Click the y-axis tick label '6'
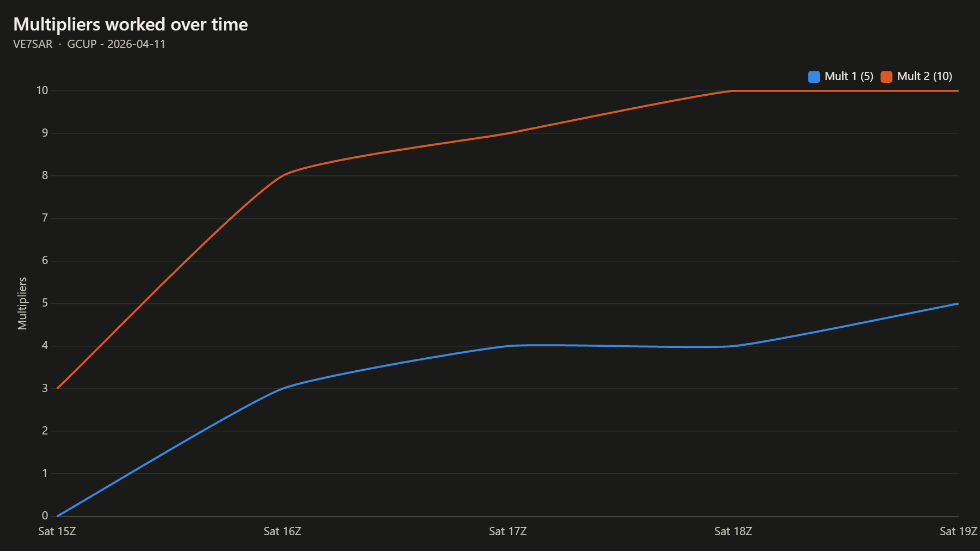Viewport: 980px width, 551px height. point(45,260)
